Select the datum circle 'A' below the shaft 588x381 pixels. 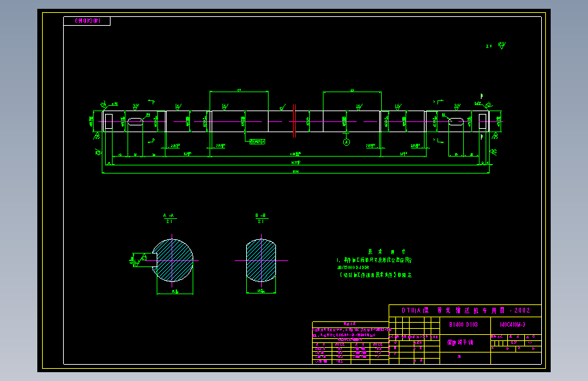click(347, 142)
